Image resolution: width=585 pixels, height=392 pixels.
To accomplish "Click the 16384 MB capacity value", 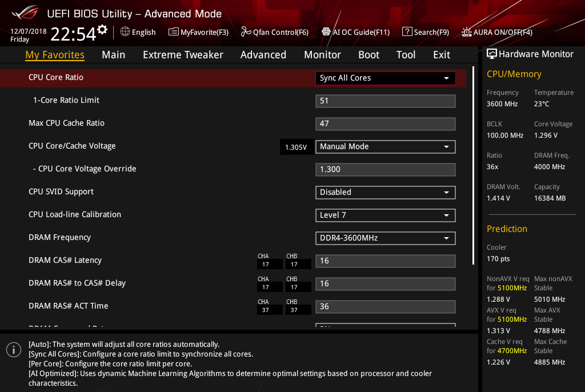I will [550, 198].
